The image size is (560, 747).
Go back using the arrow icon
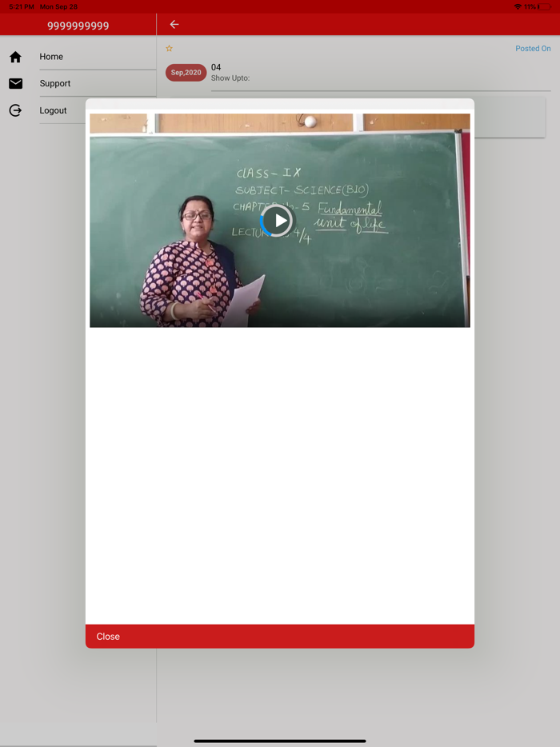174,24
